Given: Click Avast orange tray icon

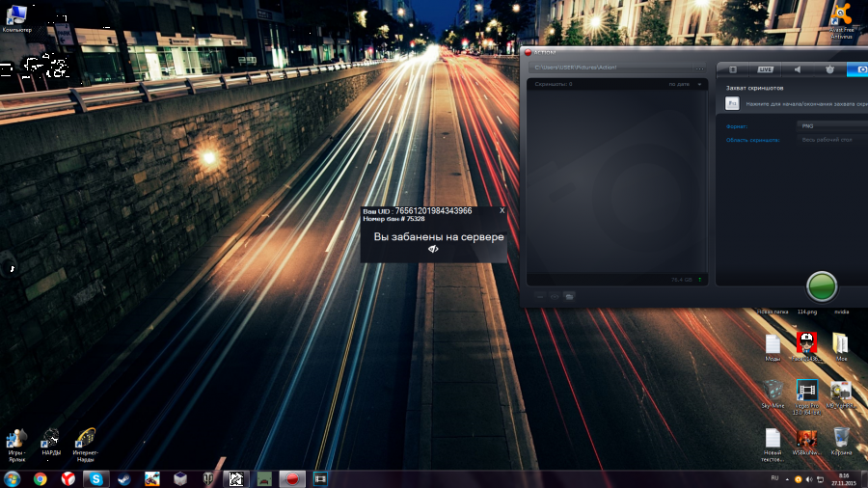Looking at the screenshot, I should [x=798, y=479].
